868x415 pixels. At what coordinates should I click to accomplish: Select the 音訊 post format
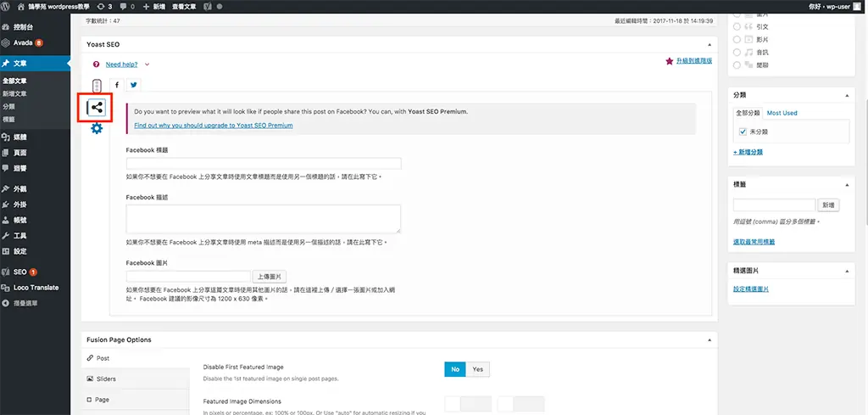tap(737, 52)
